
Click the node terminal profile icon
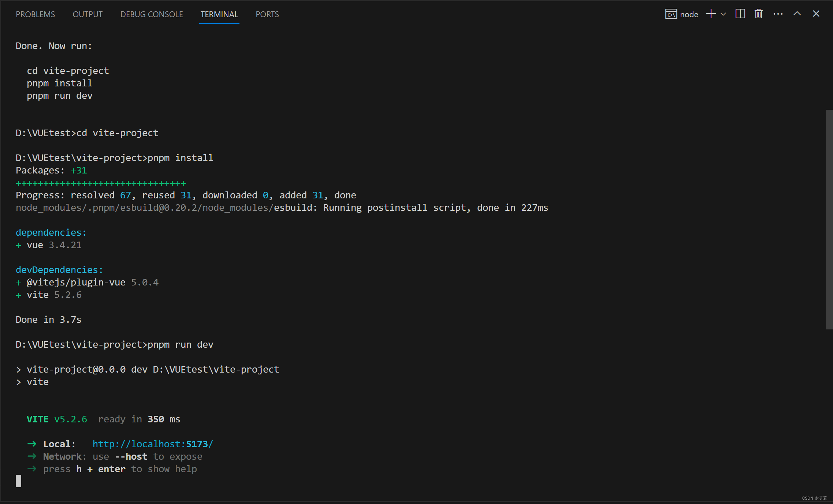point(671,14)
